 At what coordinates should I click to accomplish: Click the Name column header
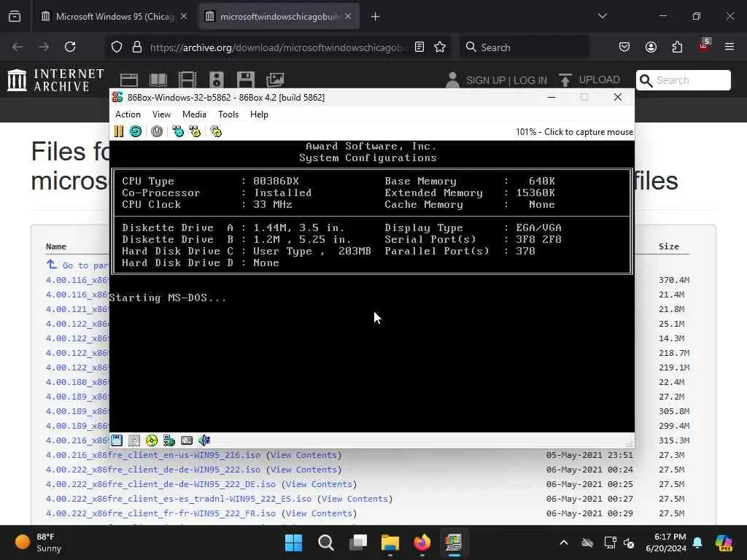(55, 246)
